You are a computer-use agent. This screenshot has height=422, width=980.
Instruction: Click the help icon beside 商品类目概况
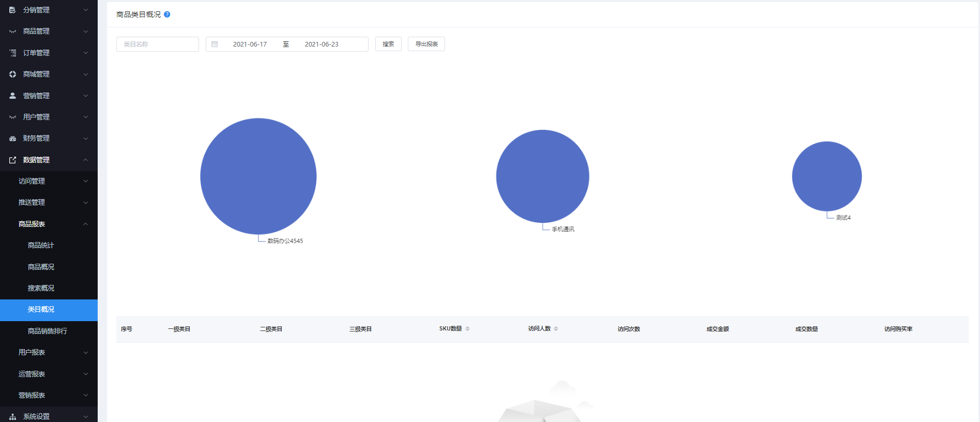click(x=167, y=14)
